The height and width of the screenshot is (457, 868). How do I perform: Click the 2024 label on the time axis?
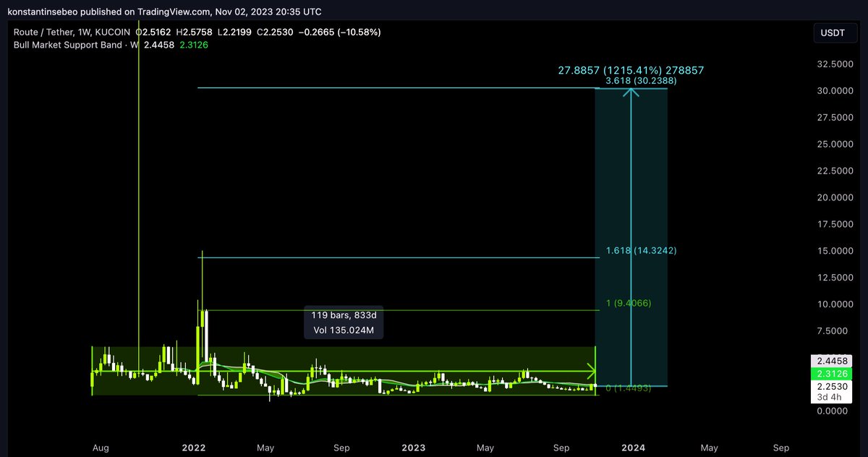click(x=633, y=448)
